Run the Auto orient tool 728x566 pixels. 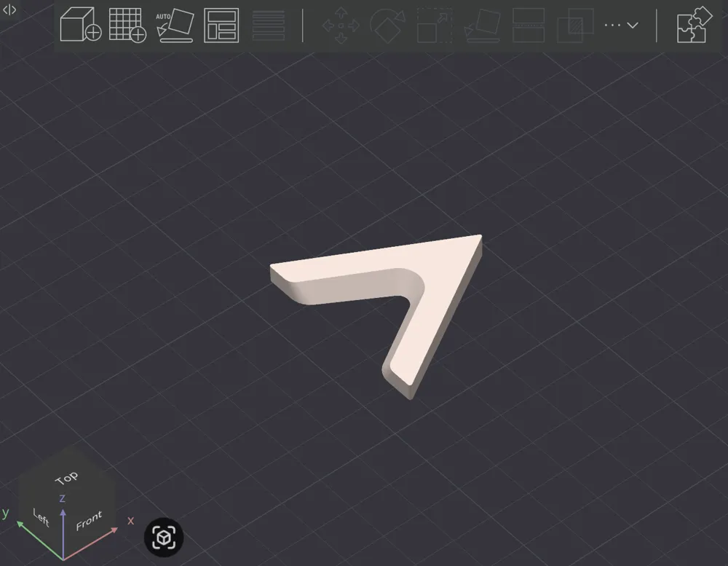175,25
